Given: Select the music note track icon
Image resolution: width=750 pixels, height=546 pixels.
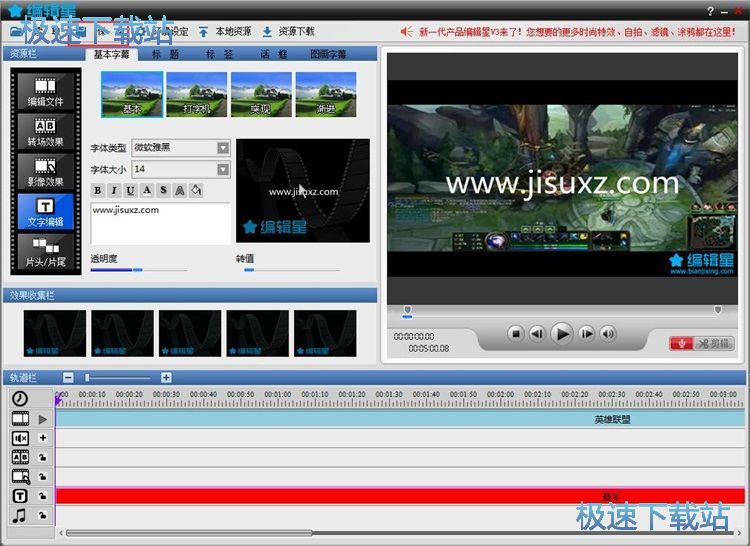Looking at the screenshot, I should 19,515.
